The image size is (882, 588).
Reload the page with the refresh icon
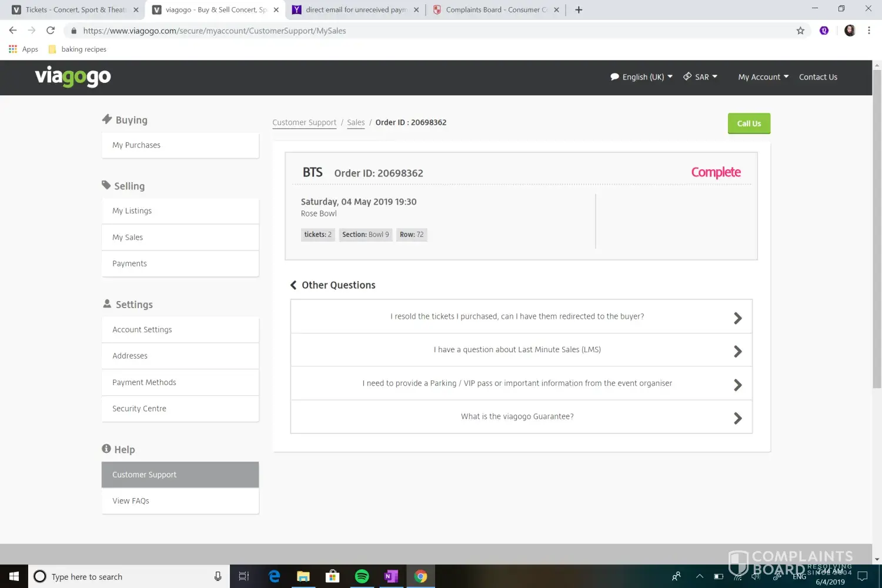[51, 31]
